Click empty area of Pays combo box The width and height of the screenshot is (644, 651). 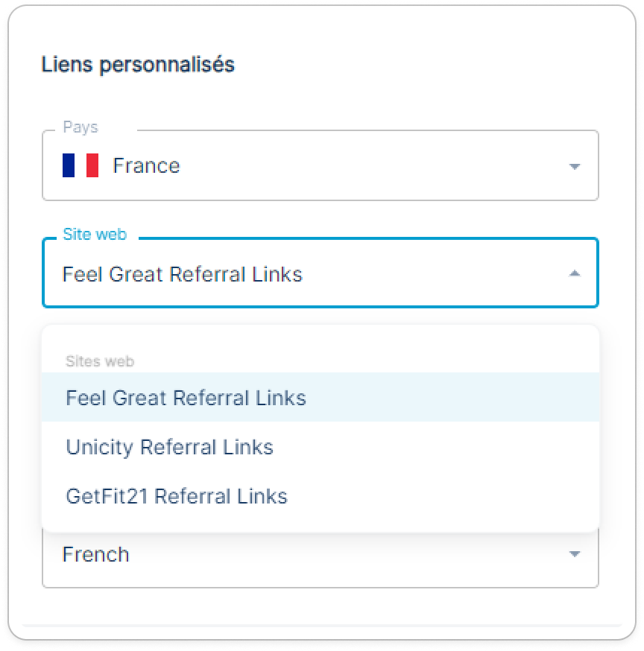[373, 165]
